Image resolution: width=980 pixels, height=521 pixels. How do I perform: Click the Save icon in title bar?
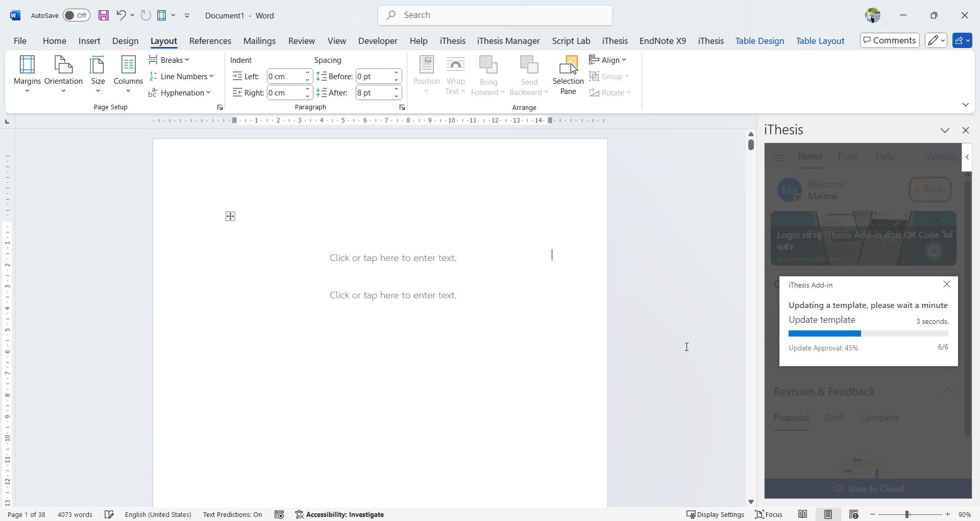click(x=104, y=15)
